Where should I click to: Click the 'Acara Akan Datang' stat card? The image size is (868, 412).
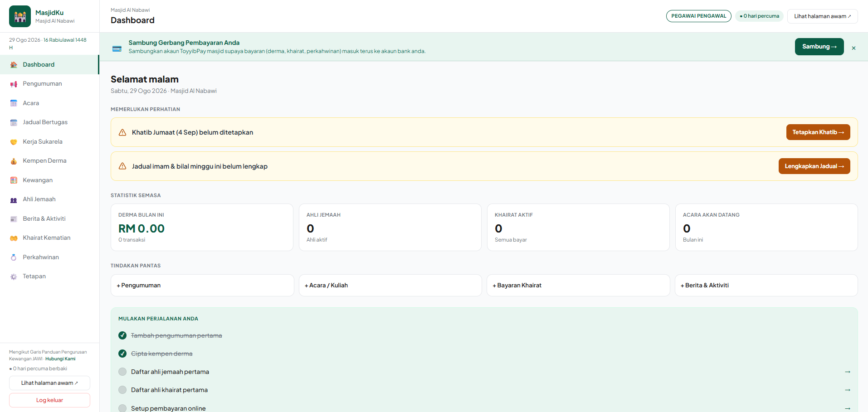click(x=766, y=228)
